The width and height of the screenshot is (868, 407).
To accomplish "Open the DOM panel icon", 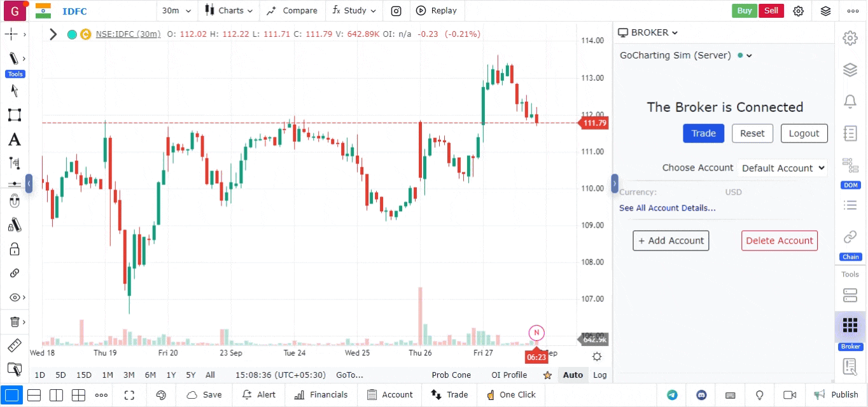I will (x=850, y=167).
